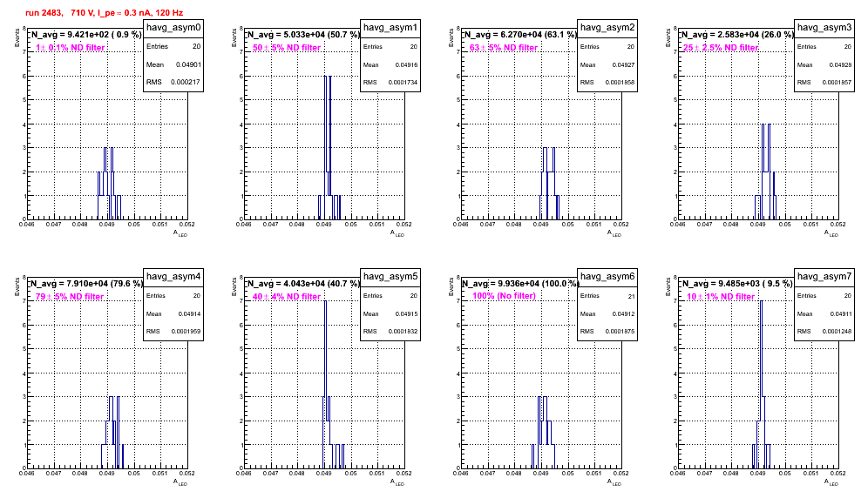Click N_avg = 4.043e+04 label

303,284
